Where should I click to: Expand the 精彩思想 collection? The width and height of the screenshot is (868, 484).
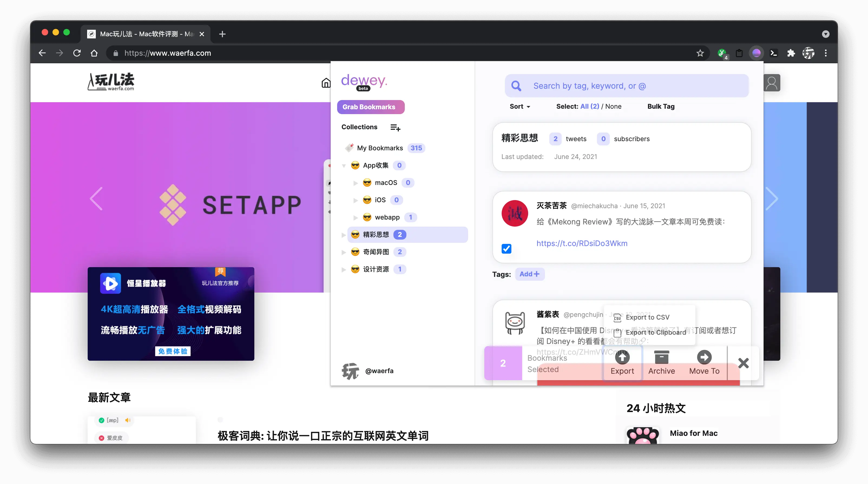(343, 235)
